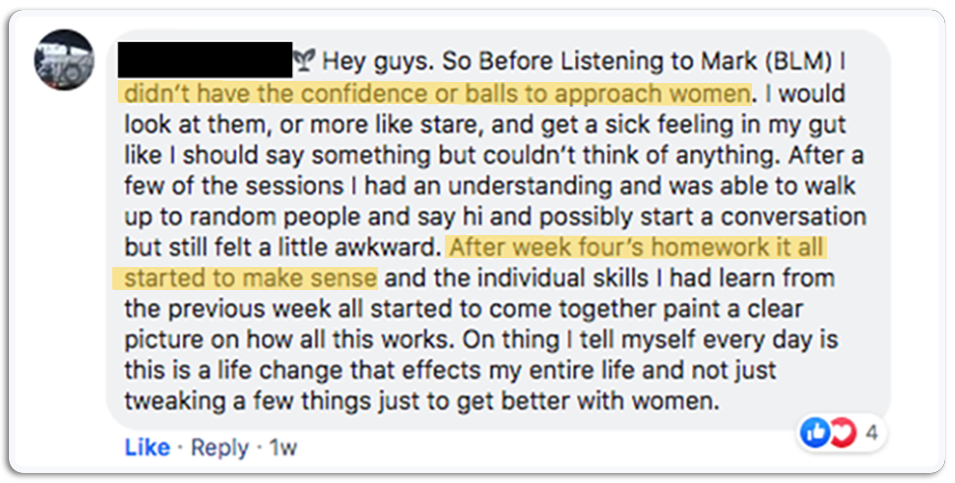Click the blacked-out commenter name

click(x=204, y=61)
